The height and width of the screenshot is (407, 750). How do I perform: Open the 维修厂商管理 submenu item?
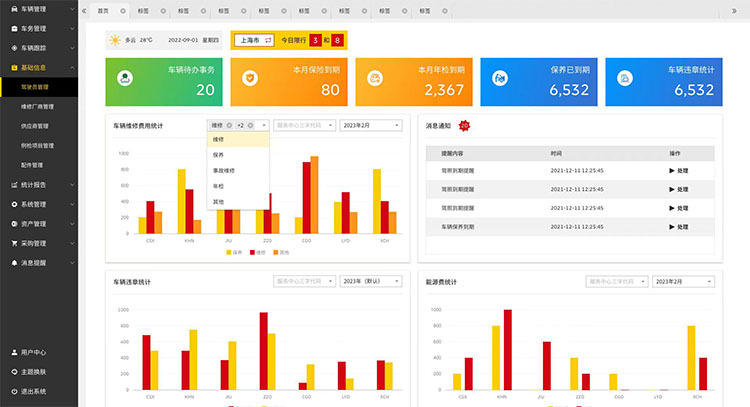[39, 106]
